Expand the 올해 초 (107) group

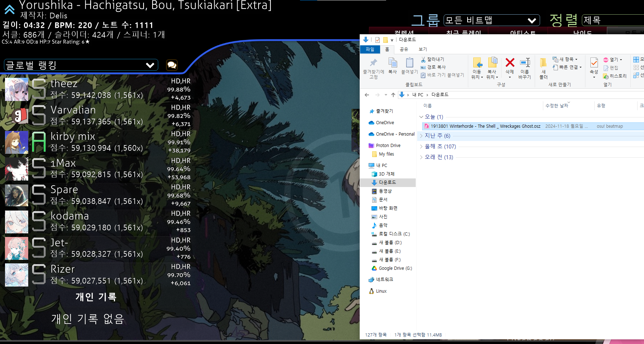(421, 146)
